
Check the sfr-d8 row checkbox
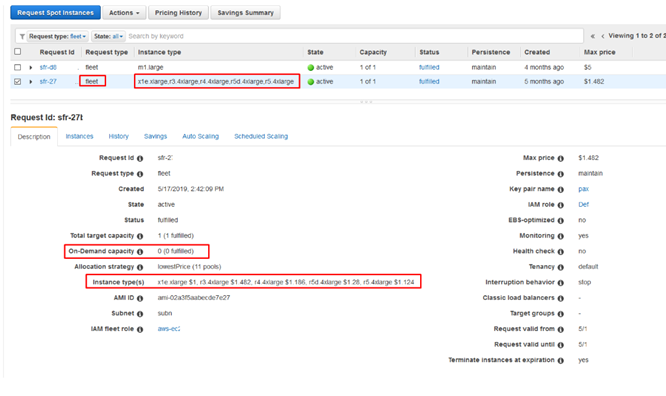(17, 67)
